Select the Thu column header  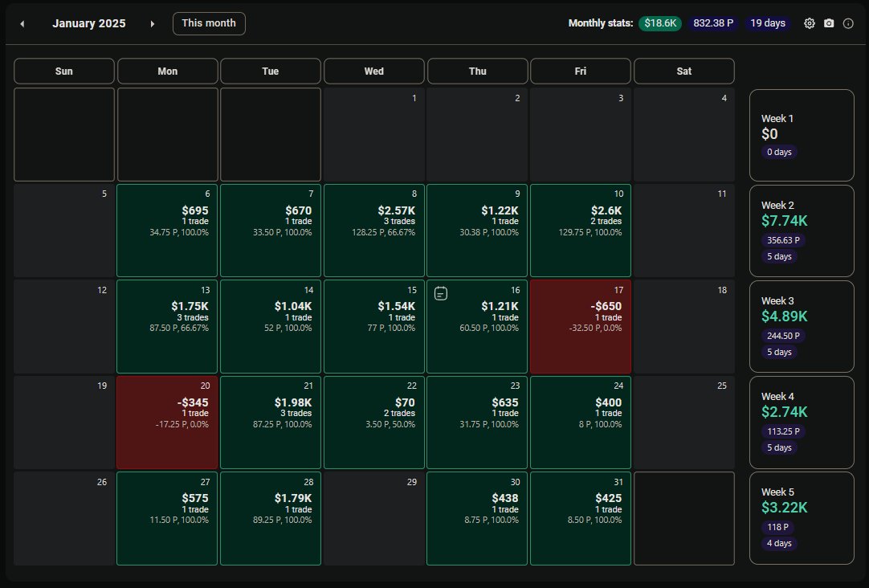coord(477,71)
